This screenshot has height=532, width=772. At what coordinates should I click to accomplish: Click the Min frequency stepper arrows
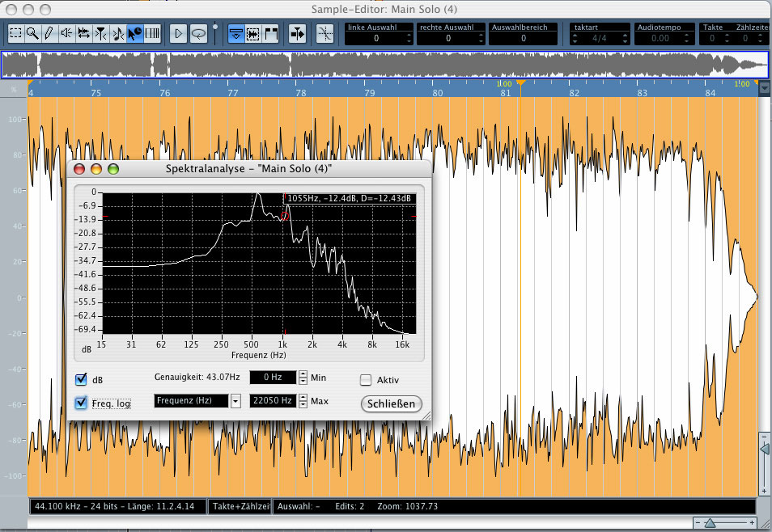point(303,377)
